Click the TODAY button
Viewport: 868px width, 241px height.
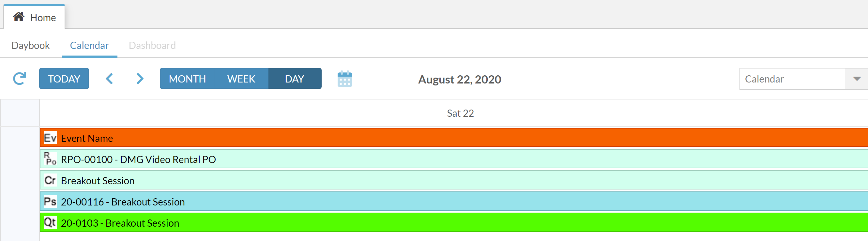64,79
